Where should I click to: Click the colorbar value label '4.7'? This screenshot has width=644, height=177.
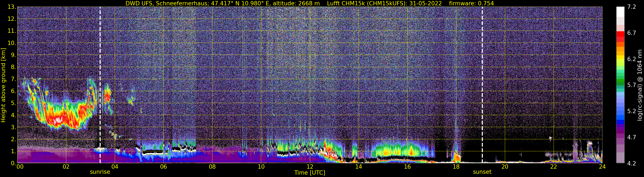click(x=632, y=137)
